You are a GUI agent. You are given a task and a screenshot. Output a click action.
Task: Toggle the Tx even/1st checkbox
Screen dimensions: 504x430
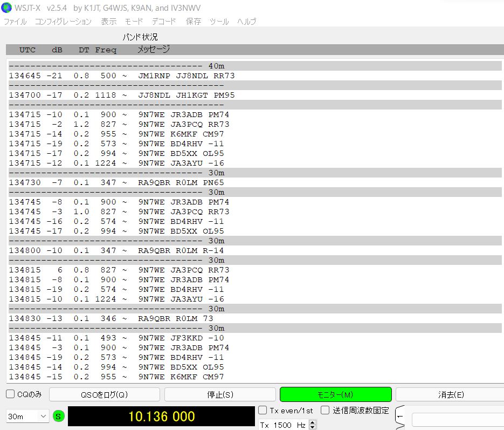point(263,411)
